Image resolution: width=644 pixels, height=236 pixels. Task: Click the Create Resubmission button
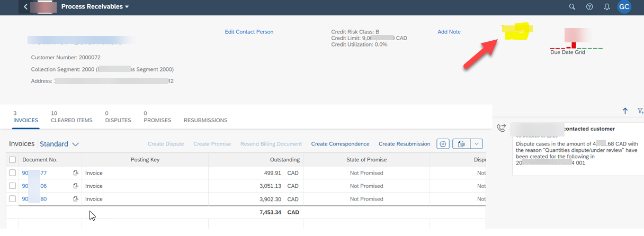point(405,144)
